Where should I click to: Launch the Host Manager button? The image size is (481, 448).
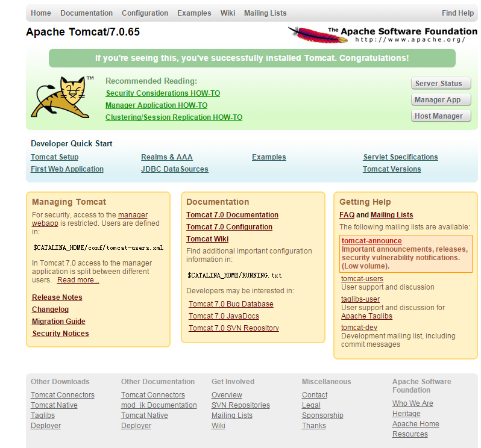pos(441,116)
